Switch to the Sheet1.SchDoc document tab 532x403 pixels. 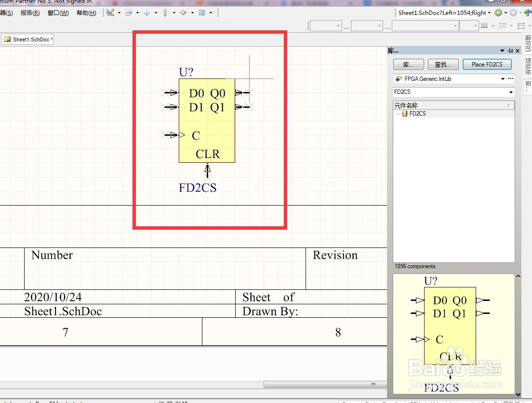click(x=27, y=39)
